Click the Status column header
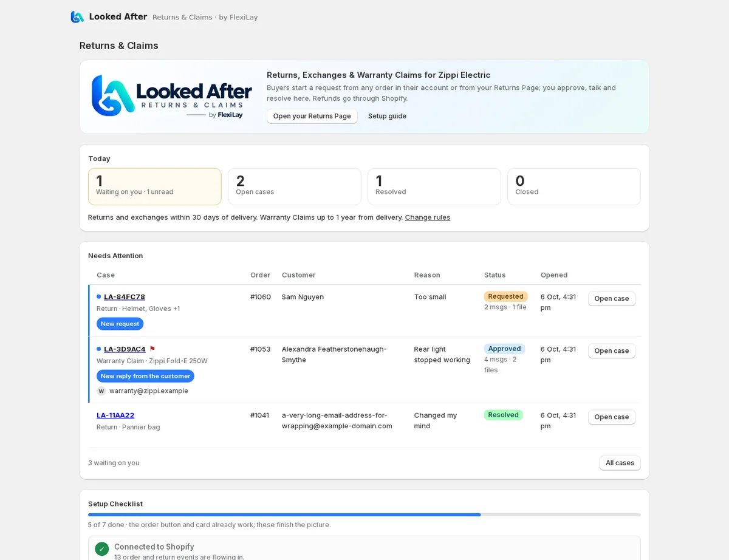 point(495,275)
